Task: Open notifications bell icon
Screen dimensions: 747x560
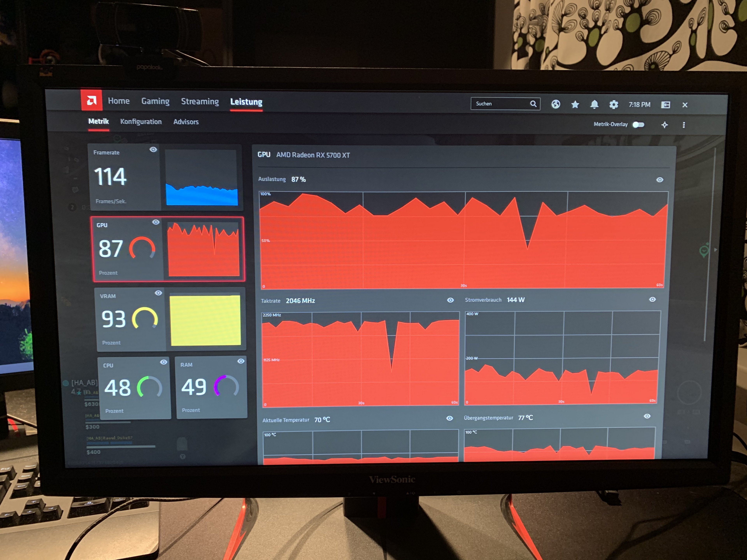Action: coord(594,105)
